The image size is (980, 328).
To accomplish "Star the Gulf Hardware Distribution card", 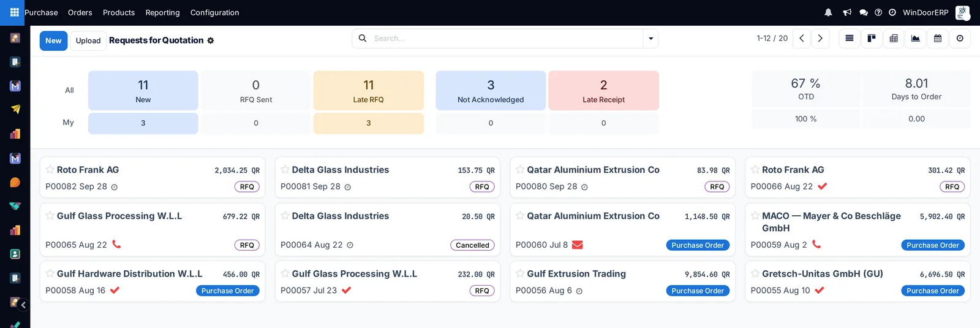I will 50,273.
